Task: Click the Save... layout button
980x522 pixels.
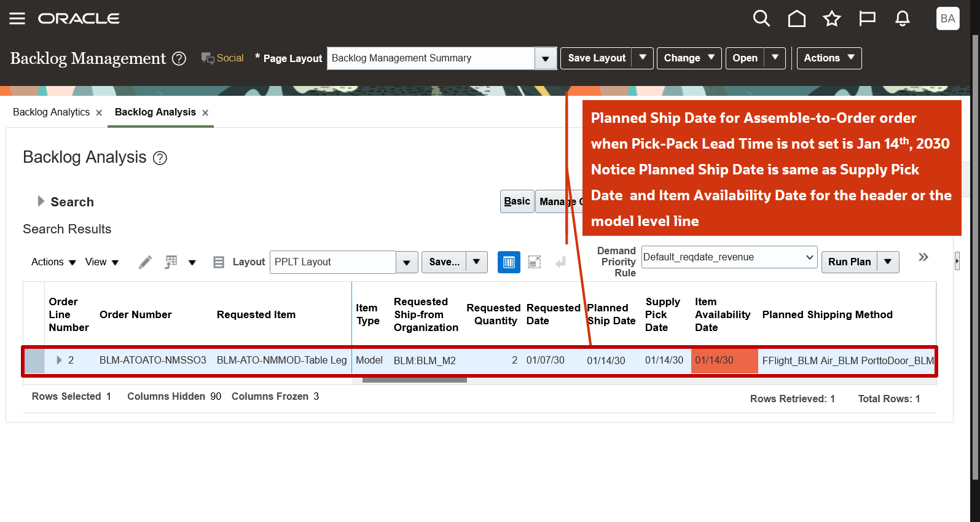Action: pos(444,262)
